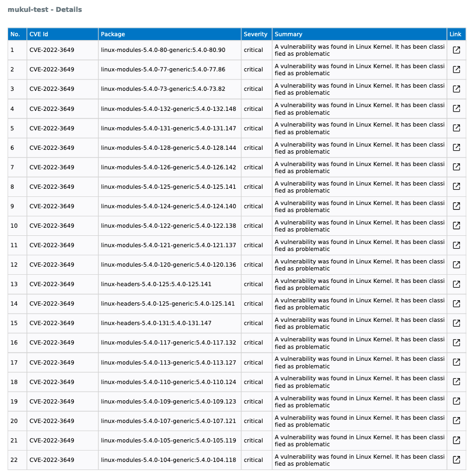
Task: Open external link icon in row 20
Action: click(456, 420)
